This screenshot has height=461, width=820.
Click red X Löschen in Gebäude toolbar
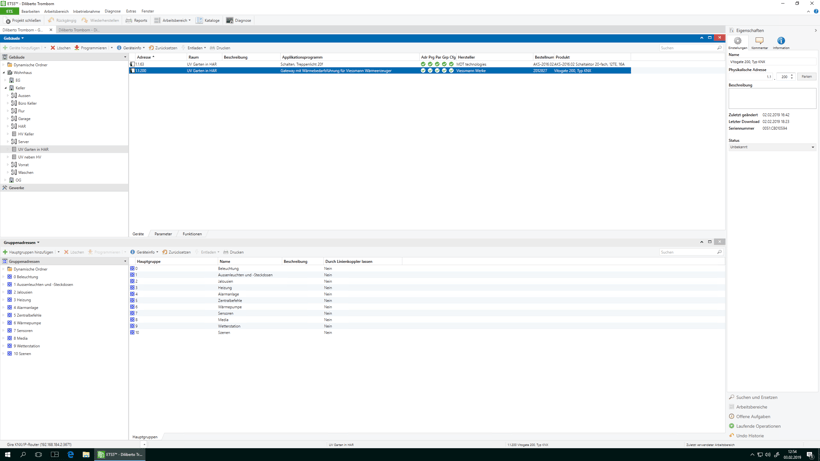pyautogui.click(x=60, y=48)
